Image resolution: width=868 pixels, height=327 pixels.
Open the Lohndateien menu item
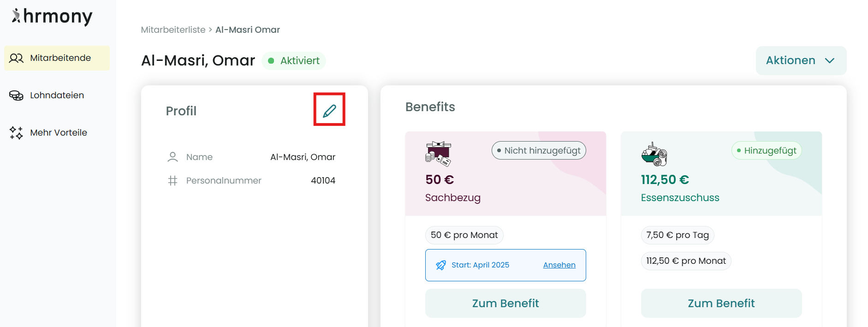tap(57, 95)
